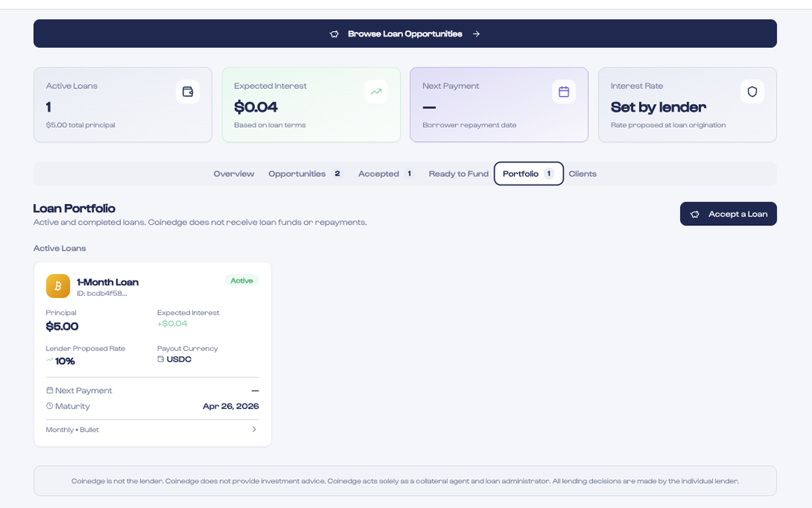This screenshot has height=508, width=812.
Task: Go to the Clients tab
Action: point(583,174)
